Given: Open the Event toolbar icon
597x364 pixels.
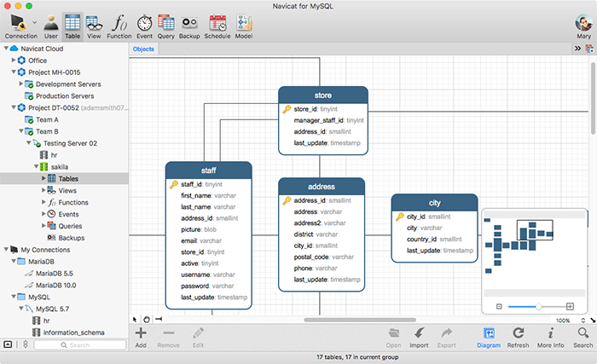Looking at the screenshot, I should coord(145,26).
